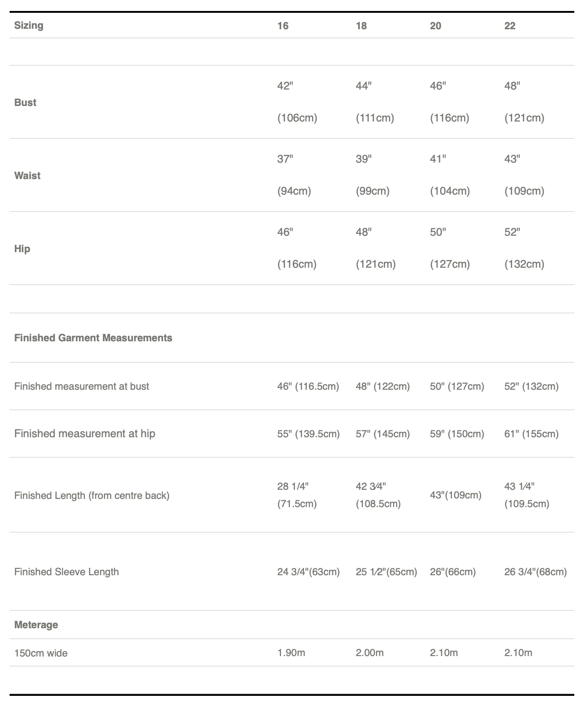Screen dimensions: 588x710
Task: Click Finished Sleeve Length label
Action: point(66,572)
